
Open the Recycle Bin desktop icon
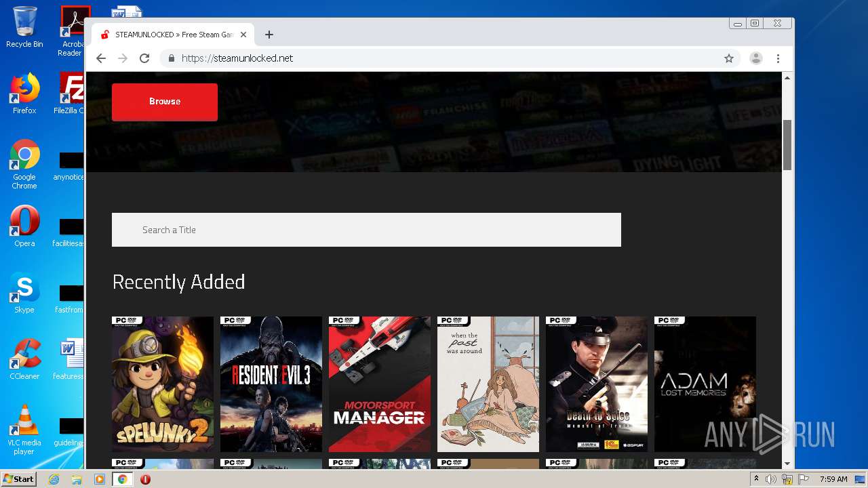pyautogui.click(x=24, y=27)
